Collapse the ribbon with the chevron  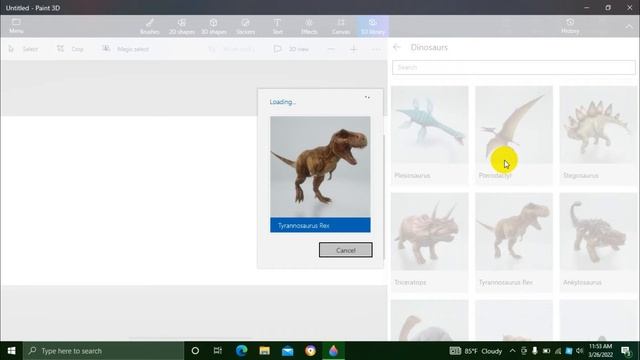[629, 27]
